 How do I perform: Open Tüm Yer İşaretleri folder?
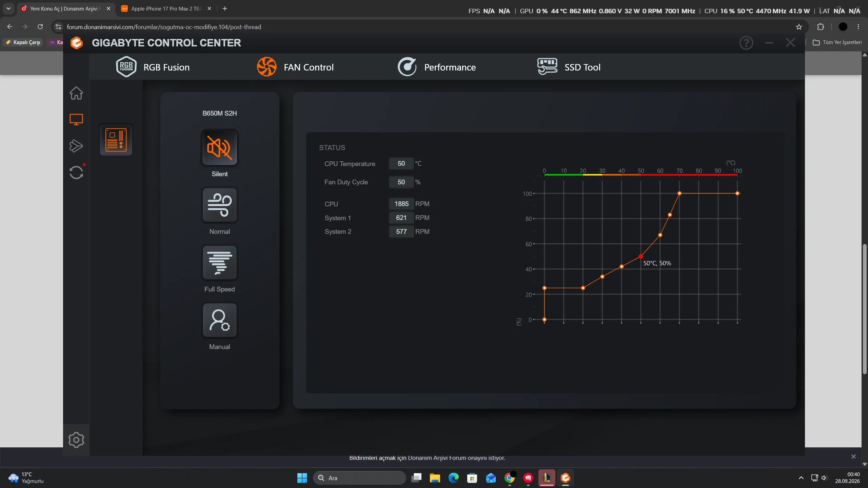(837, 42)
